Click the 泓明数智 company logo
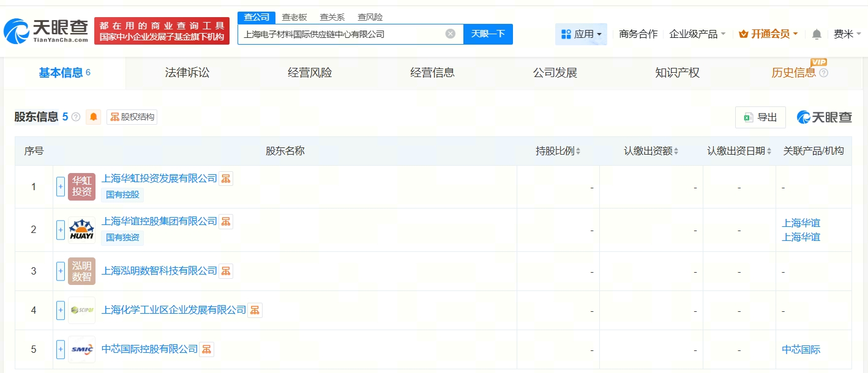Image resolution: width=868 pixels, height=373 pixels. click(x=82, y=271)
